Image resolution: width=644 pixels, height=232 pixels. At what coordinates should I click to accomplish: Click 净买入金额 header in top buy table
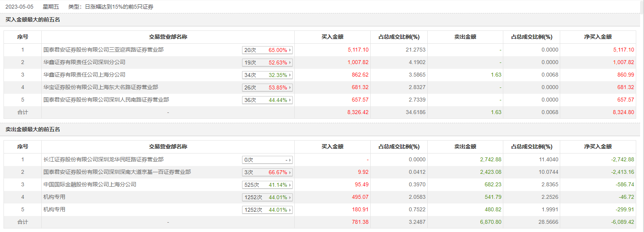[598, 37]
